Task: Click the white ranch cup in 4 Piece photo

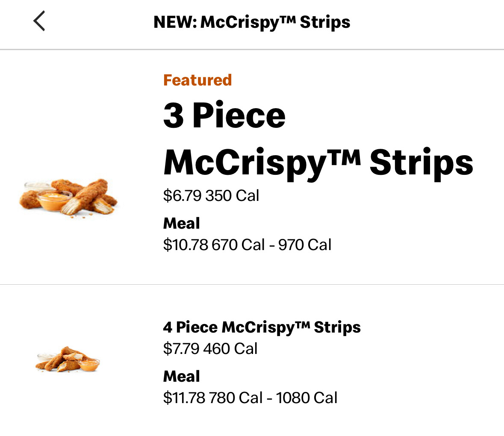Action: pyautogui.click(x=46, y=356)
